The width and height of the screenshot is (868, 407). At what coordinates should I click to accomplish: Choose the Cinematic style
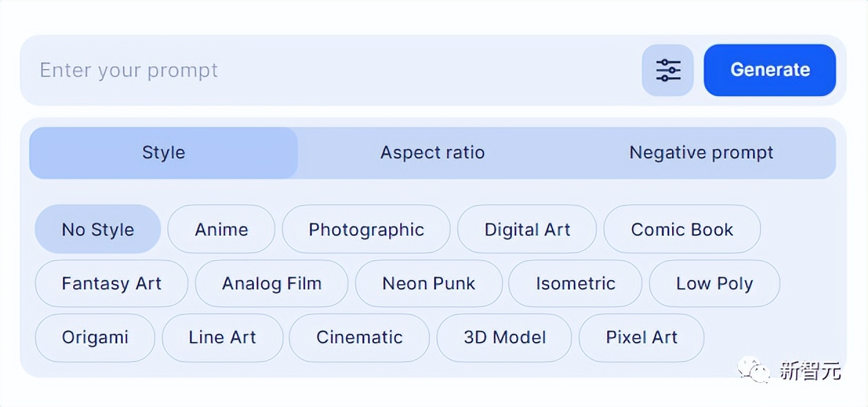pyautogui.click(x=359, y=337)
